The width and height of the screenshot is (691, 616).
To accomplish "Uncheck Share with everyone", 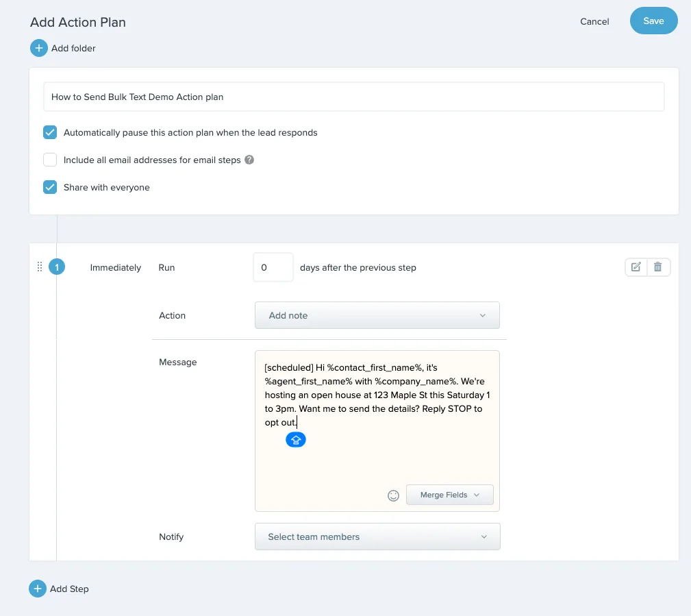I will [x=50, y=187].
